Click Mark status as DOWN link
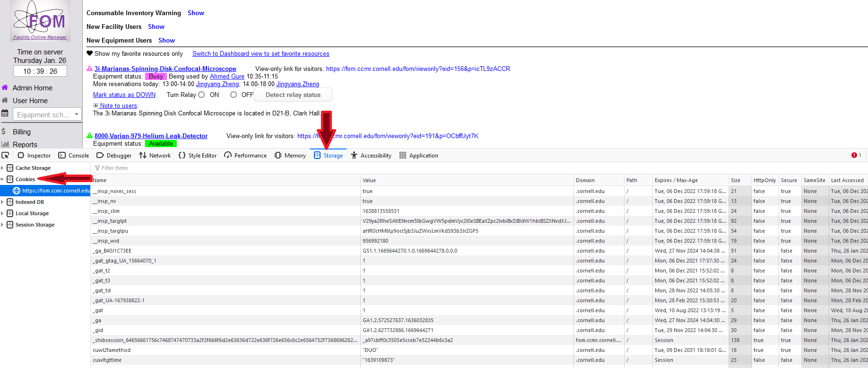 [x=124, y=95]
